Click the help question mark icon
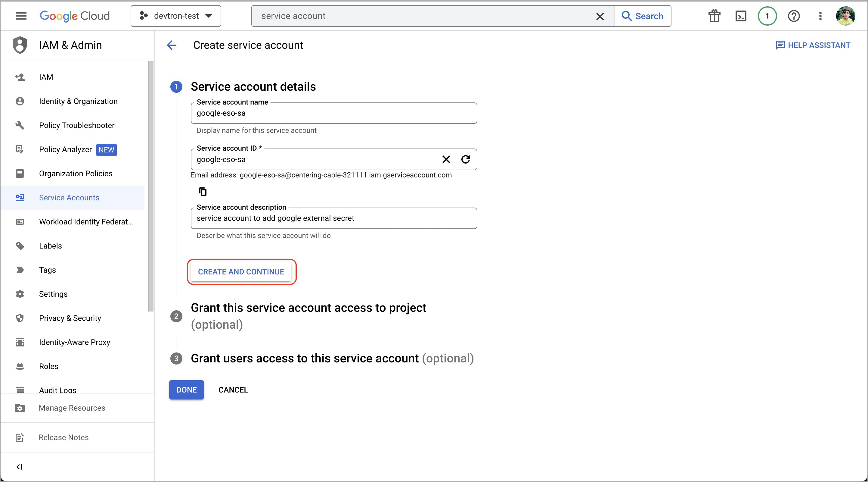 [794, 16]
